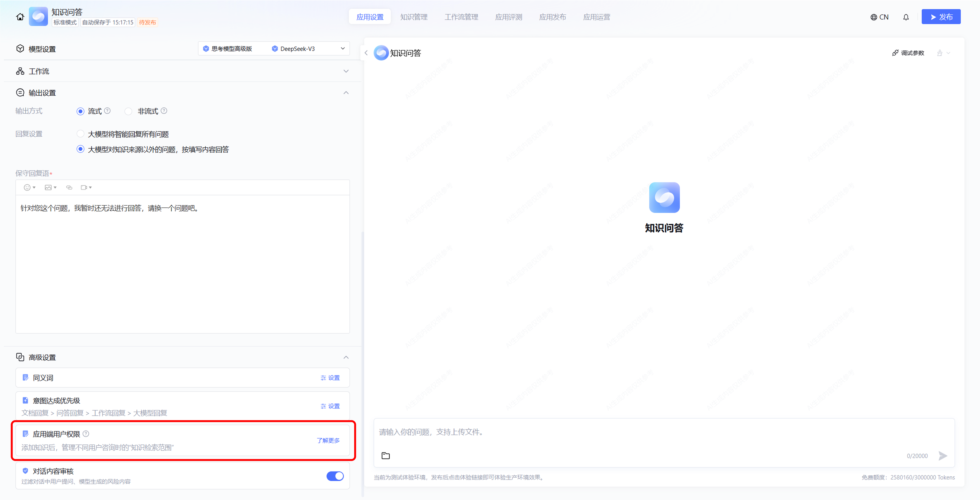Image resolution: width=980 pixels, height=500 pixels.
Task: Collapse the Advanced Settings section
Action: [x=346, y=357]
